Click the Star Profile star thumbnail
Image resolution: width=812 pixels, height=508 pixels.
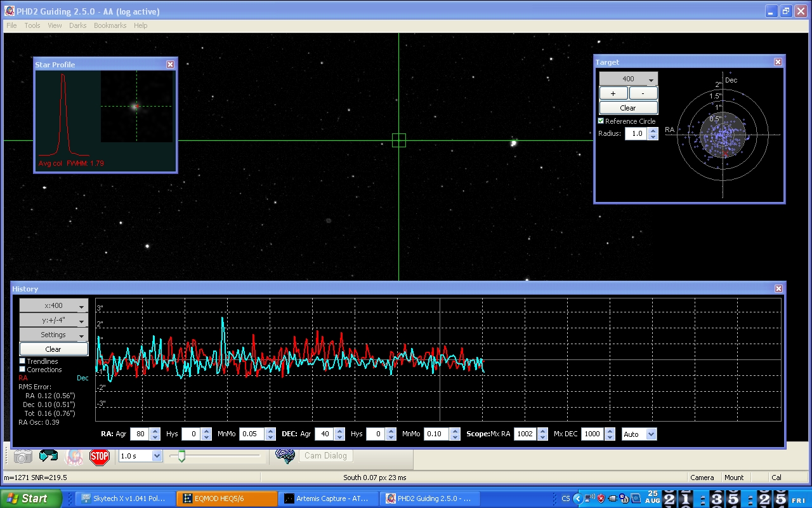pyautogui.click(x=136, y=107)
